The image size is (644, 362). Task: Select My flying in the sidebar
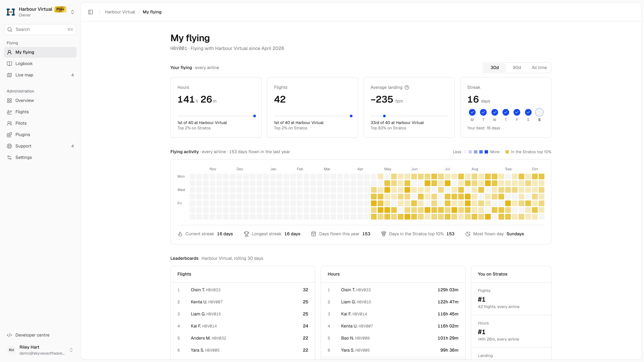pyautogui.click(x=40, y=52)
